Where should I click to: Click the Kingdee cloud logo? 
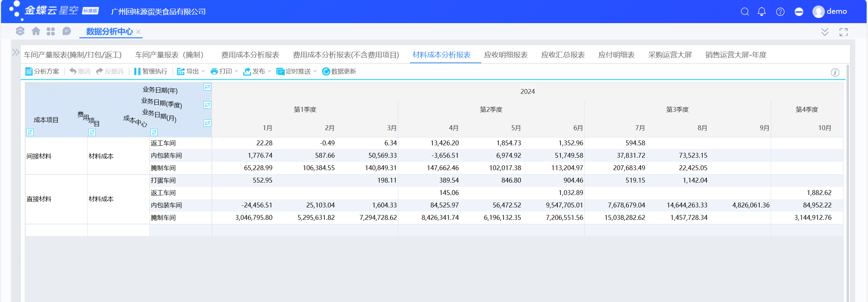coord(54,11)
